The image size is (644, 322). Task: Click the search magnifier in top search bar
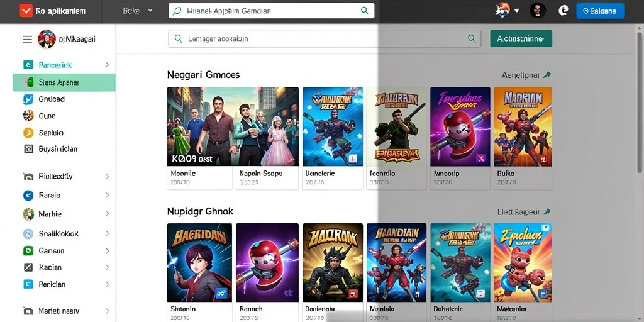[x=364, y=11]
